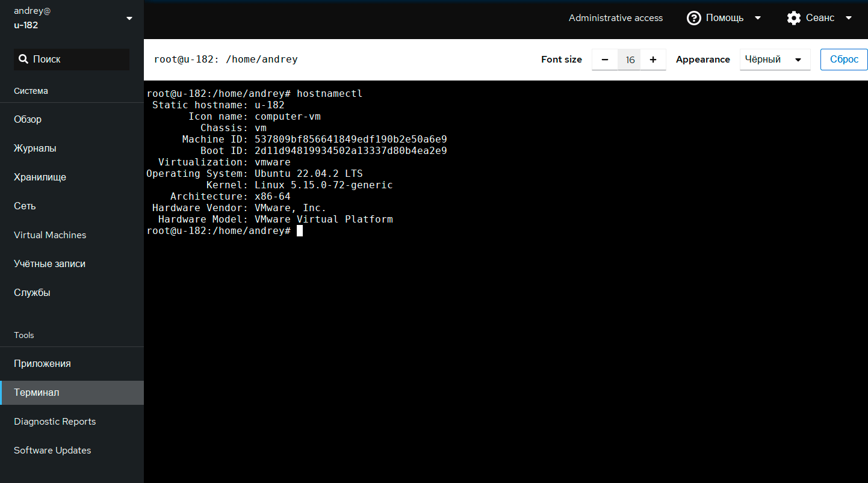Expand the Сеанс session menu
868x483 pixels.
[x=819, y=18]
